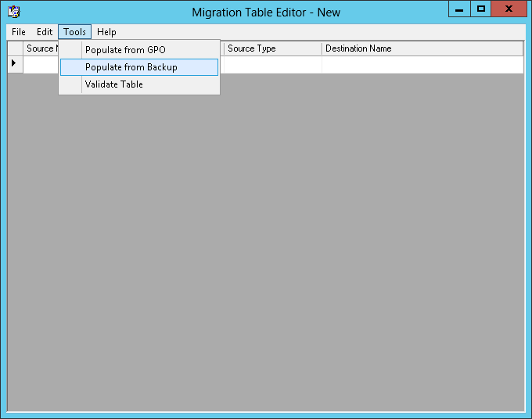Click the first row's Source Name cell
Viewport: 532px width, 419px height.
[x=41, y=66]
